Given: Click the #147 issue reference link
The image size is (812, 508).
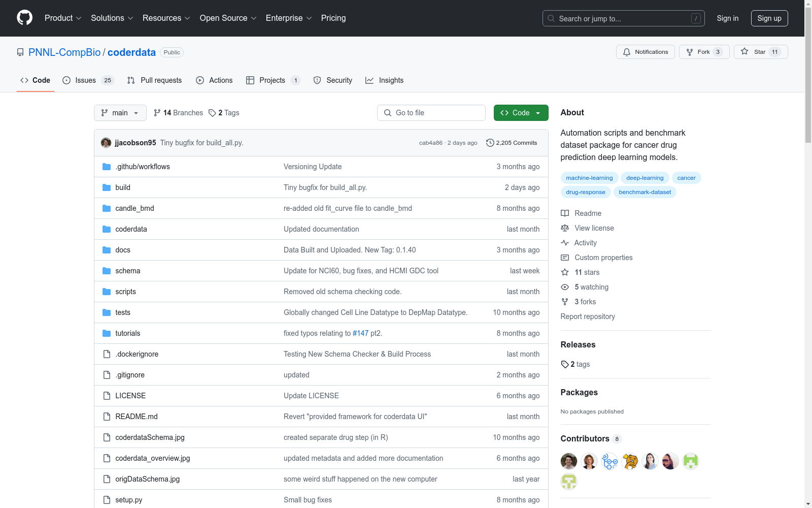Looking at the screenshot, I should coord(360,333).
